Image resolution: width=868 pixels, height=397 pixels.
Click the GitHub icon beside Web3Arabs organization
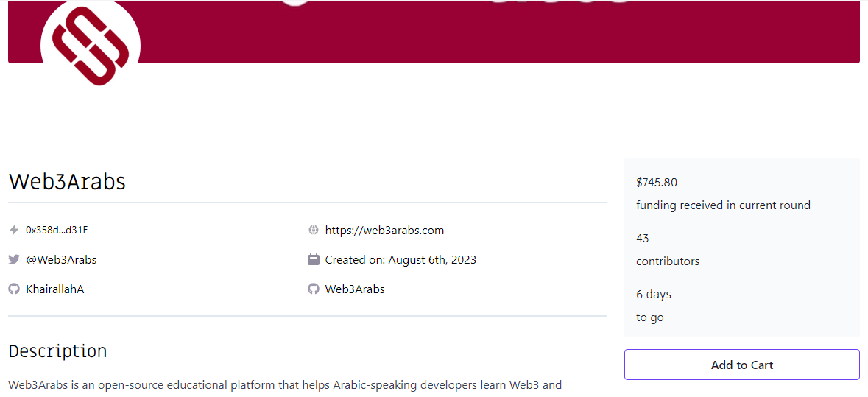coord(314,289)
